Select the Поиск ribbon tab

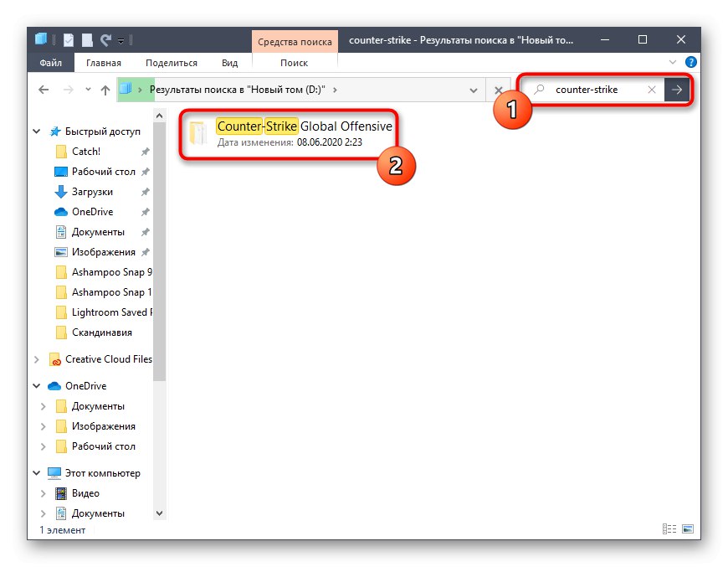coord(294,63)
